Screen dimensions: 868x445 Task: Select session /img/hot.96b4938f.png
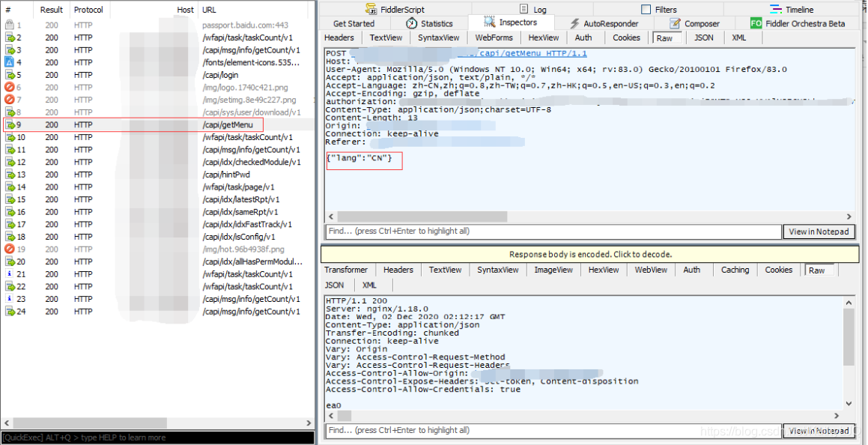157,249
